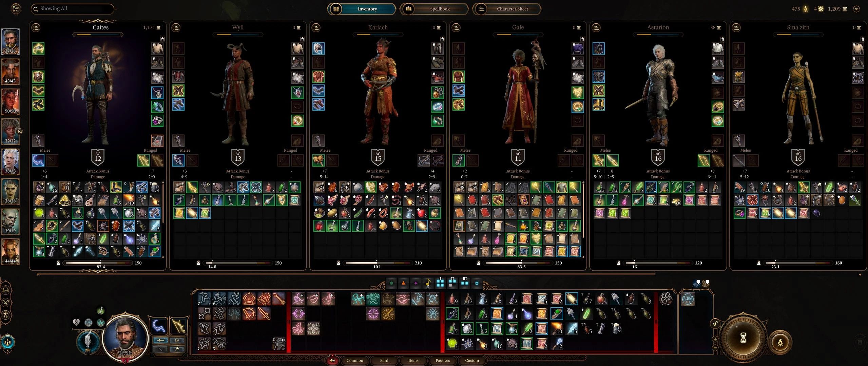Image resolution: width=868 pixels, height=366 pixels.
Task: Toggle level II spell slot filter
Action: (x=452, y=283)
